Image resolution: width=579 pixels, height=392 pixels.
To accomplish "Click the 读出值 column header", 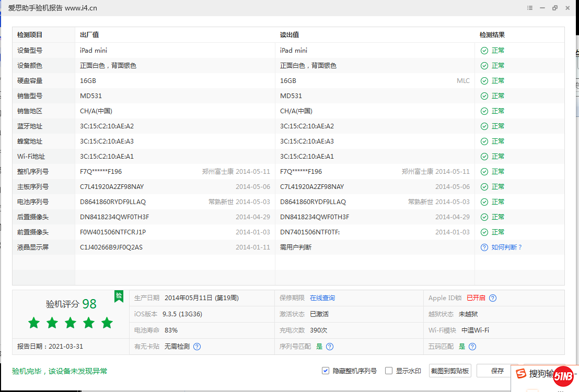I will pyautogui.click(x=289, y=35).
